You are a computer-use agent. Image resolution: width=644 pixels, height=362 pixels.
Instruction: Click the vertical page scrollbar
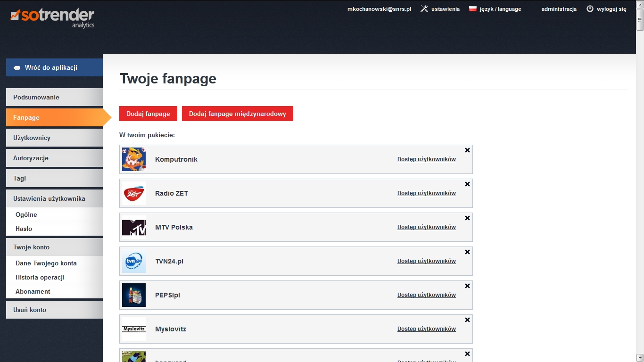click(640, 189)
